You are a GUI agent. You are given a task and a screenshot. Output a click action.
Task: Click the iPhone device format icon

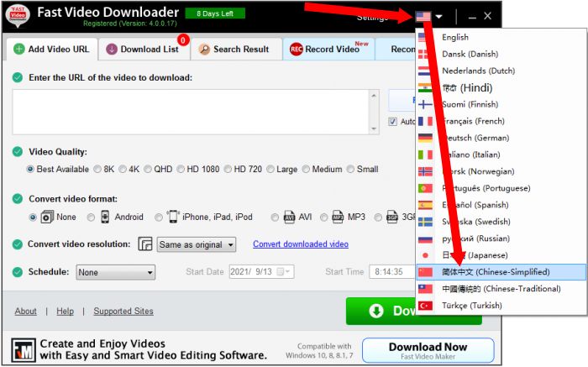point(173,217)
